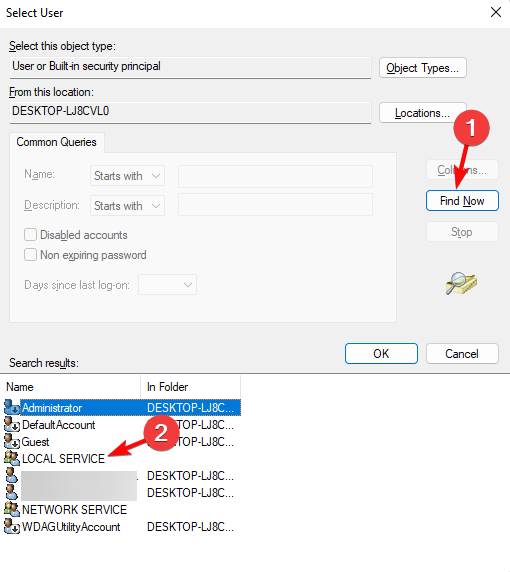
Task: Click the Find Now button
Action: (x=462, y=201)
